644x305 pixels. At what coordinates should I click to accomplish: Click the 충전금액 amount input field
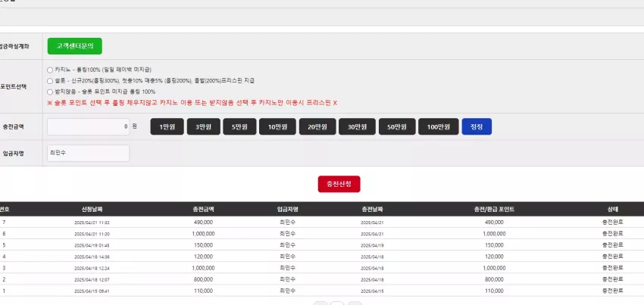(89, 127)
